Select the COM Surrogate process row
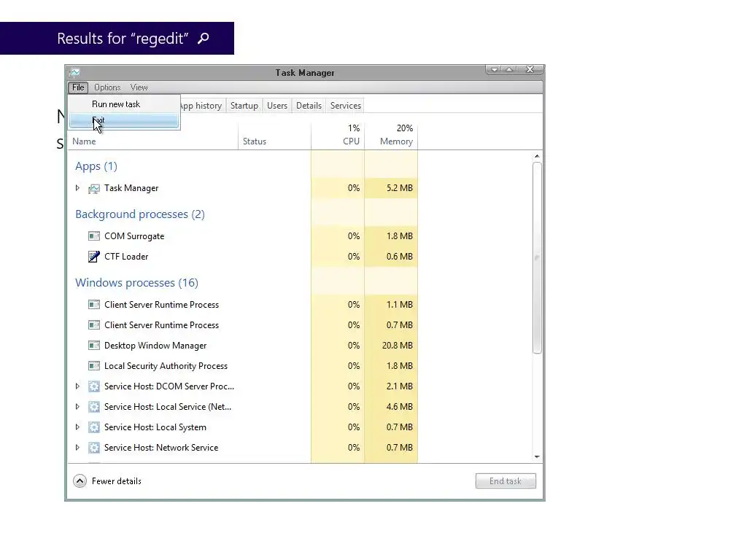Screen dimensions: 747x560 [x=243, y=236]
